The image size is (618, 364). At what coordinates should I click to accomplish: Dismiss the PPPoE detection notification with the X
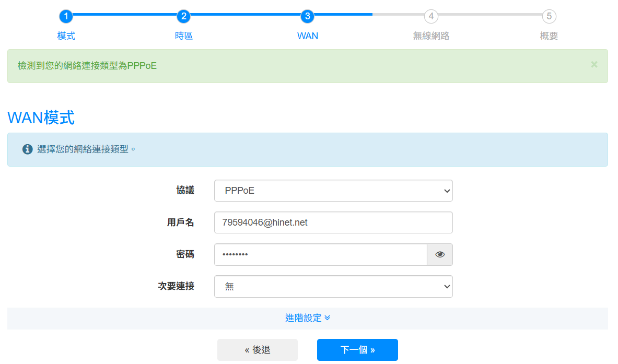click(x=594, y=64)
